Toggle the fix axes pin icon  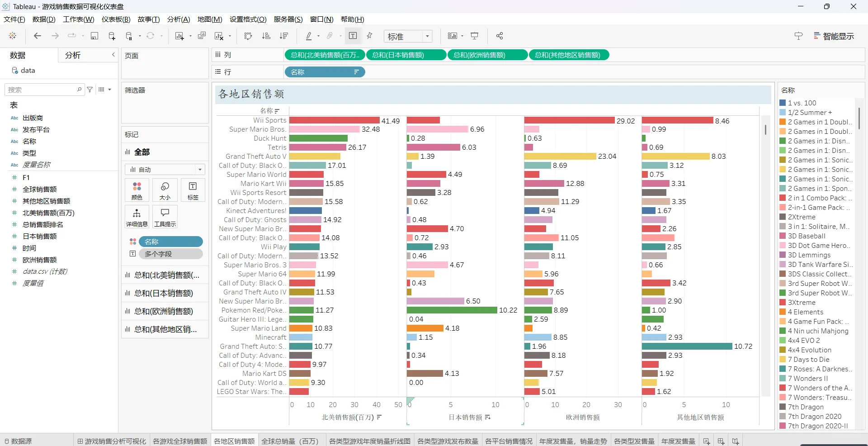click(369, 36)
